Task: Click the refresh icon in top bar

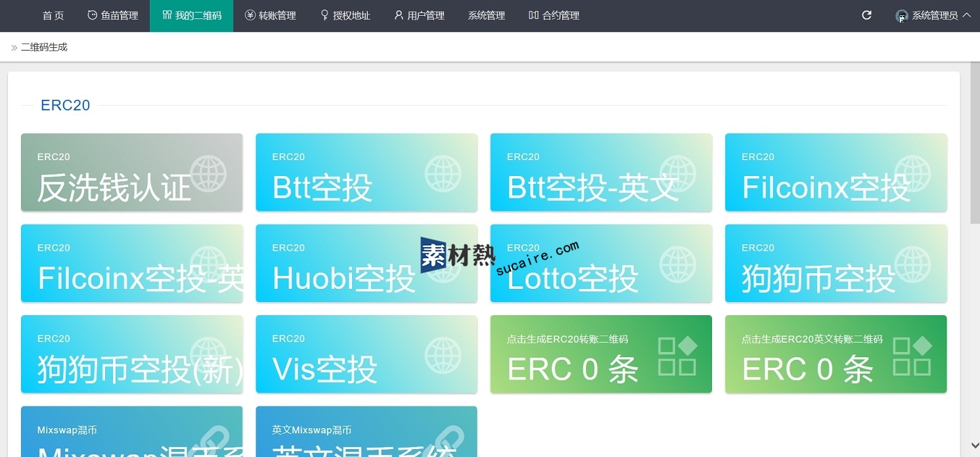Action: pos(866,15)
